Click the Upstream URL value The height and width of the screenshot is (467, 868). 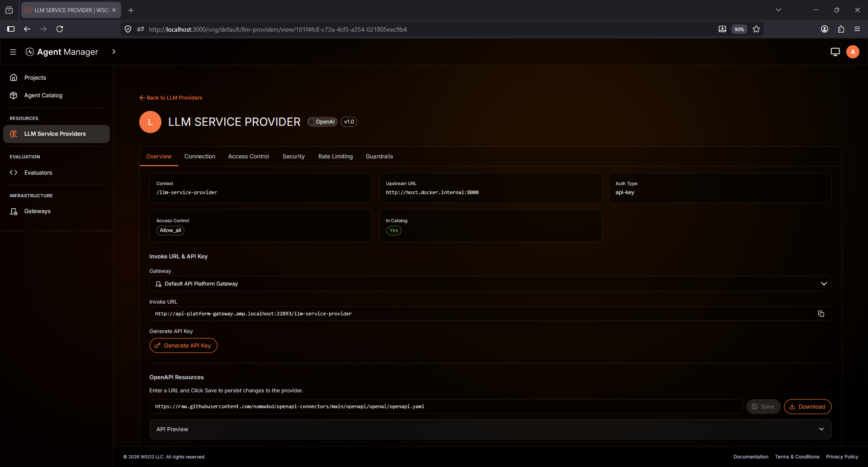[432, 193]
